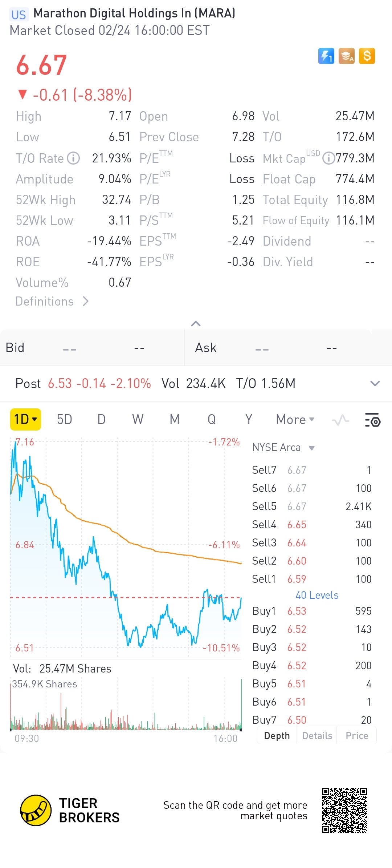This screenshot has height=868, width=392.
Task: Tap the volume bar chart
Action: pyautogui.click(x=126, y=705)
